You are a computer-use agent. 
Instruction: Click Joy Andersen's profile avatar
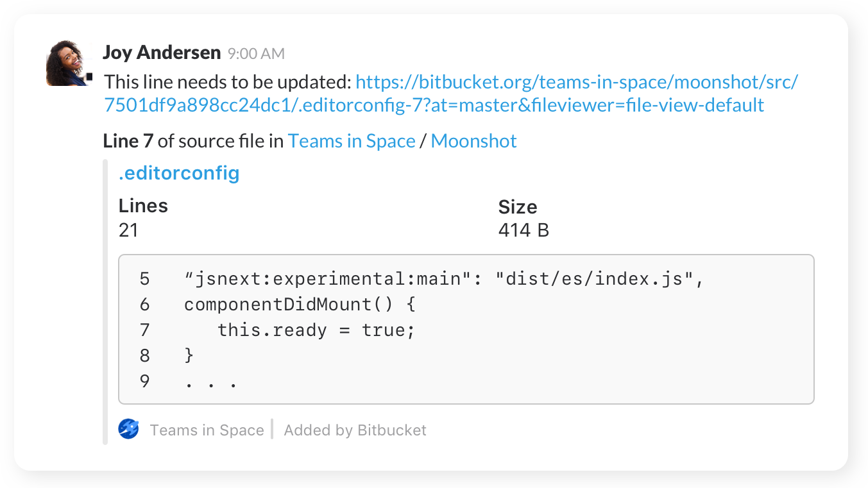67,60
